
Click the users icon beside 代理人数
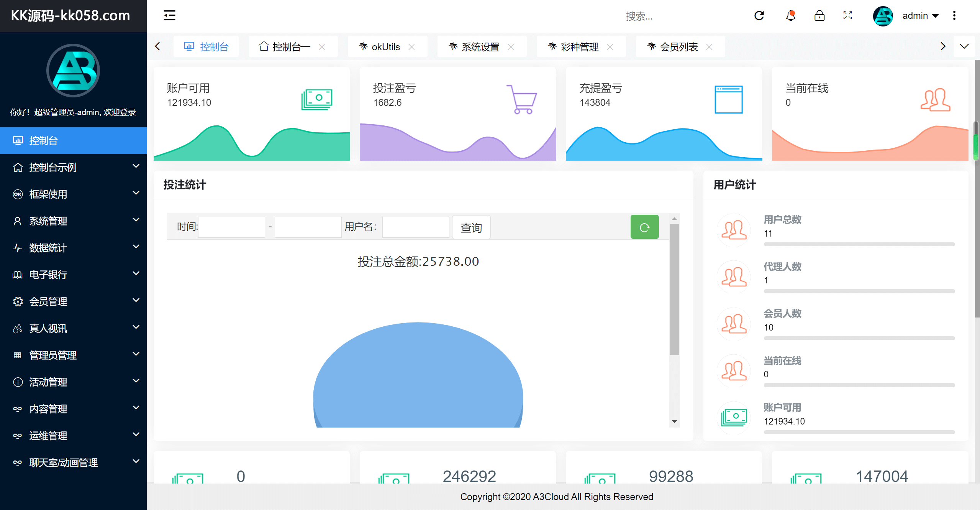(x=734, y=277)
